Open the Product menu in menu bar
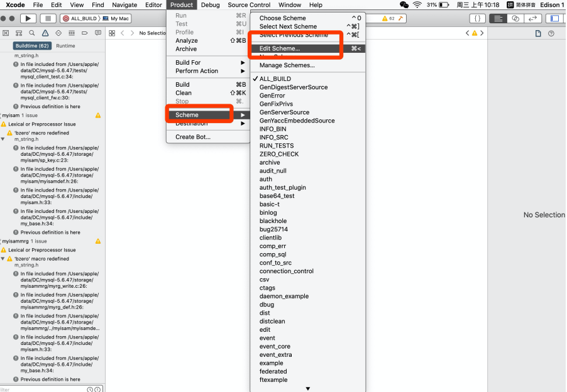The image size is (567, 392). point(182,4)
